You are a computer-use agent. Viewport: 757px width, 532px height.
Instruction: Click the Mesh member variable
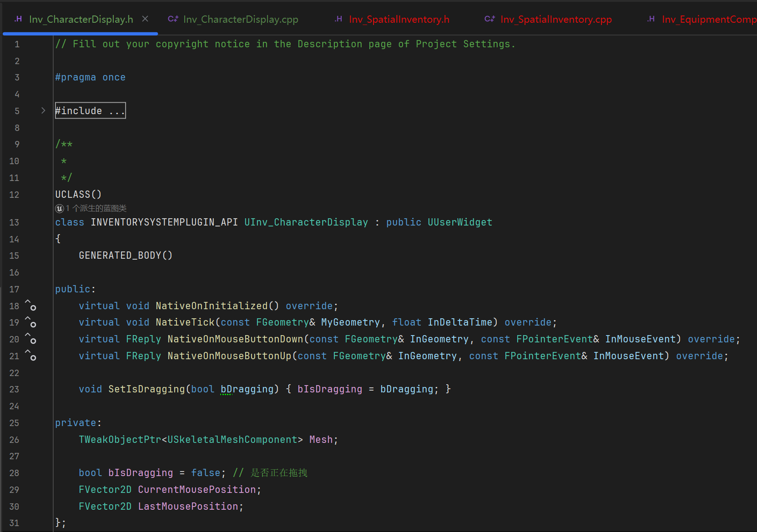pyautogui.click(x=321, y=440)
